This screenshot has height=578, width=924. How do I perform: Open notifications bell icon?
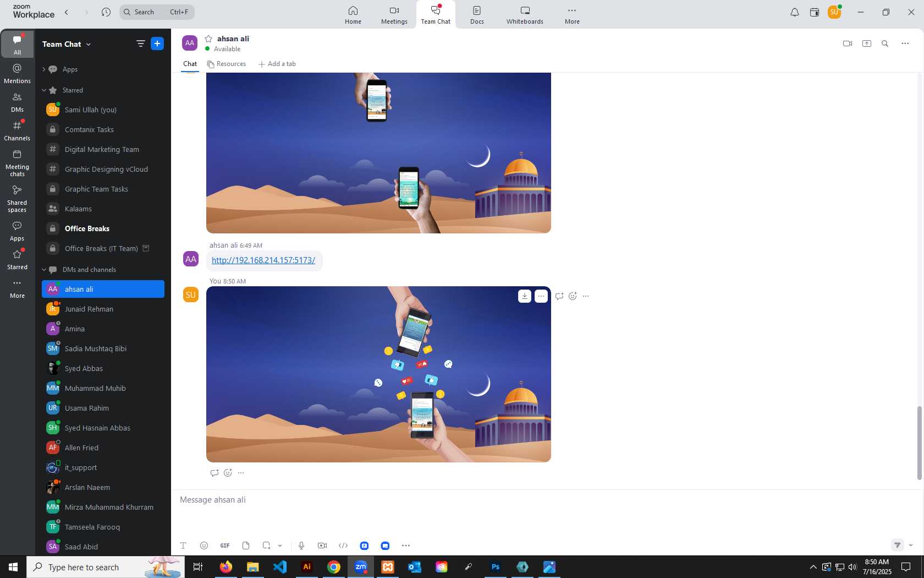tap(795, 12)
